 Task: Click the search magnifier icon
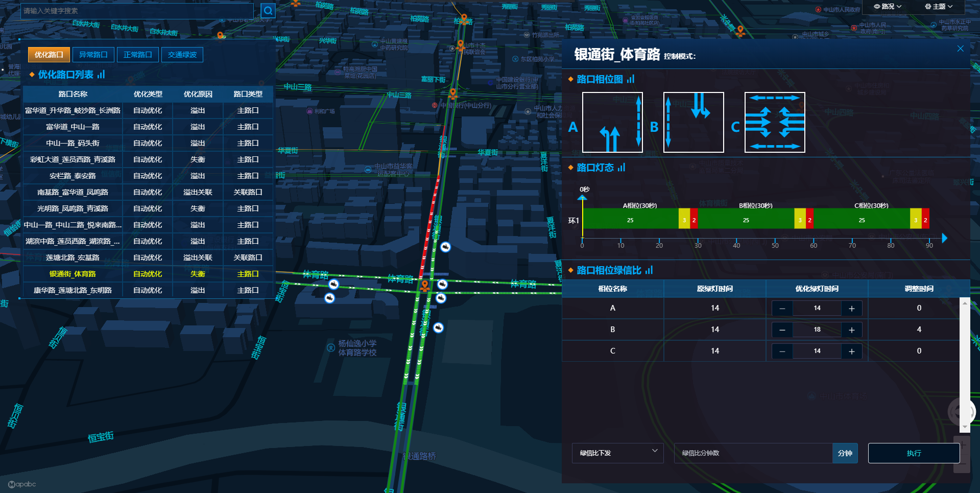pos(268,11)
